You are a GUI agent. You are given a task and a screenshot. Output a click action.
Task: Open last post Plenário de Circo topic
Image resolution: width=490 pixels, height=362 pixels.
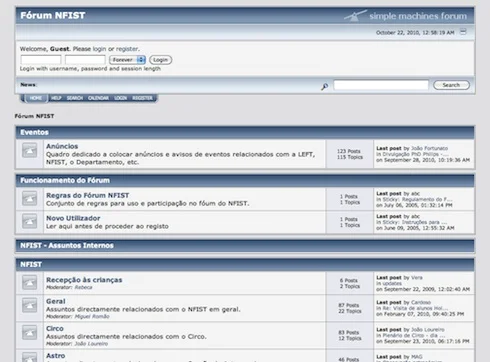[413, 336]
